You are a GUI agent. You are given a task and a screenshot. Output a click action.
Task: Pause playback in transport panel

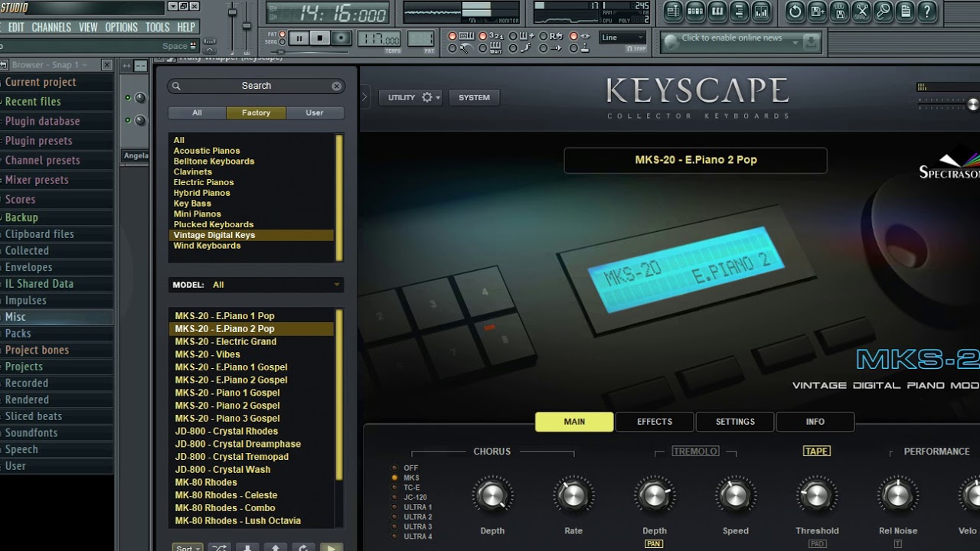[x=299, y=38]
